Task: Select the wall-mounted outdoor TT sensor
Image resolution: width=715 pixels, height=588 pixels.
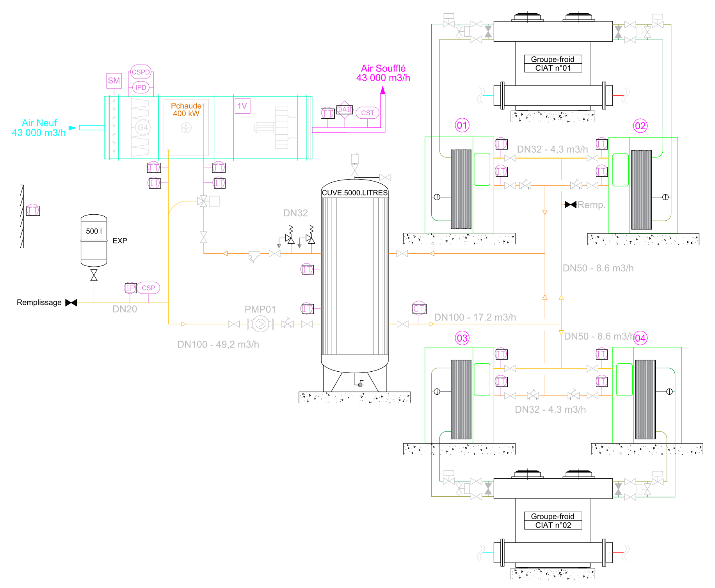Action: coord(33,210)
